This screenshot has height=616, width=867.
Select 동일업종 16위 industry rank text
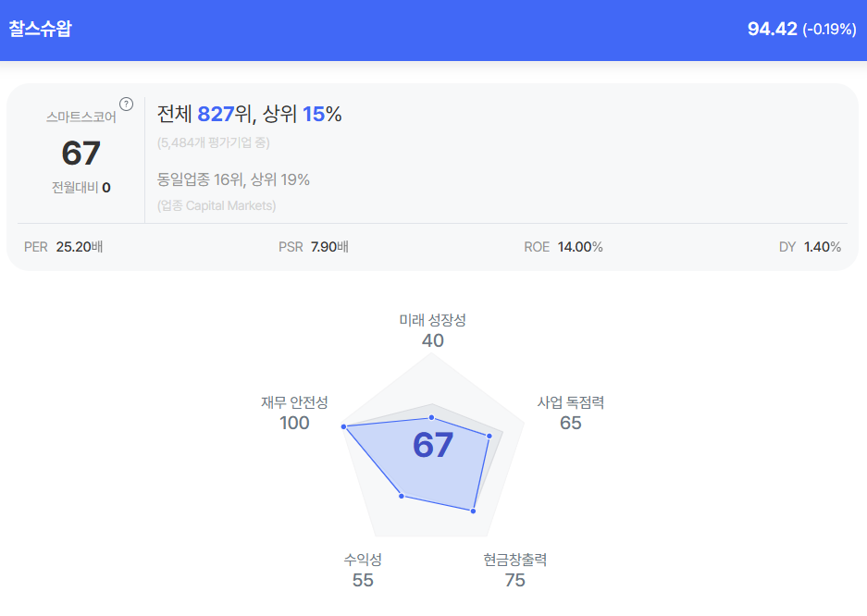pyautogui.click(x=233, y=179)
